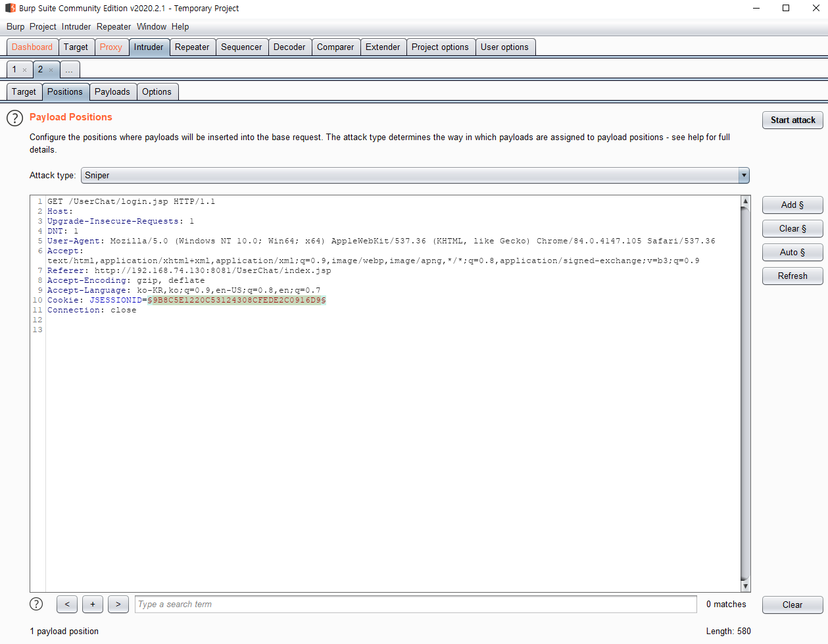
Task: Select Intruder attack tab 1
Action: coord(14,70)
